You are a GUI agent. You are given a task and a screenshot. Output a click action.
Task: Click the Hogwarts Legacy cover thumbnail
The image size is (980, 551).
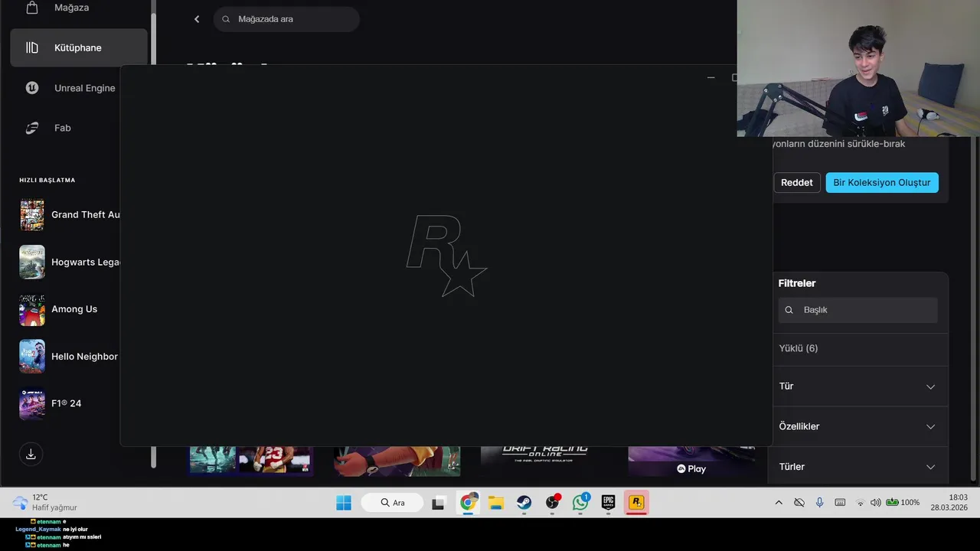coord(32,262)
